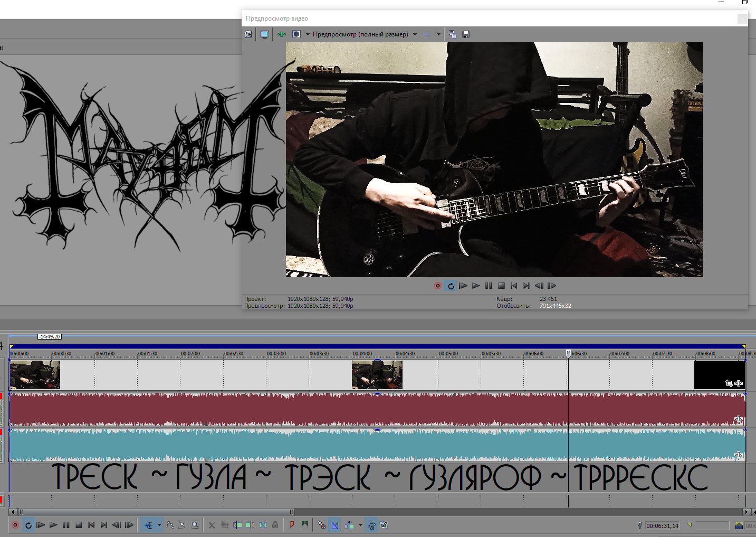Select the first video clip thumbnail on timeline

[35, 375]
